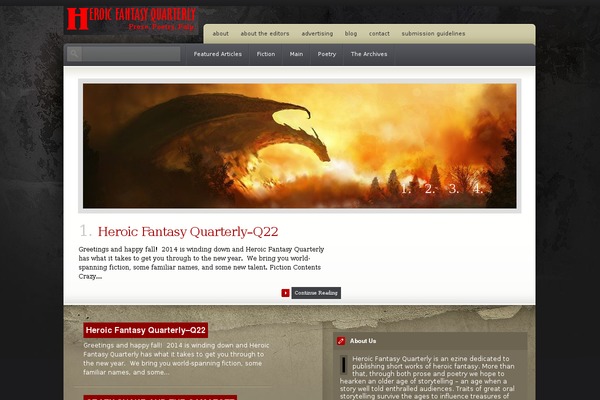Switch to slide 4 in the banner
This screenshot has height=400, width=600.
click(x=478, y=189)
